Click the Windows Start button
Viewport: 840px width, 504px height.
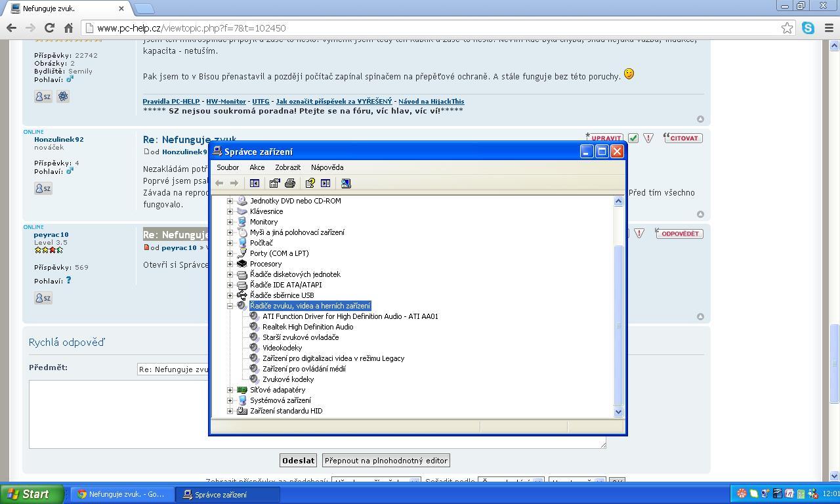[x=31, y=494]
